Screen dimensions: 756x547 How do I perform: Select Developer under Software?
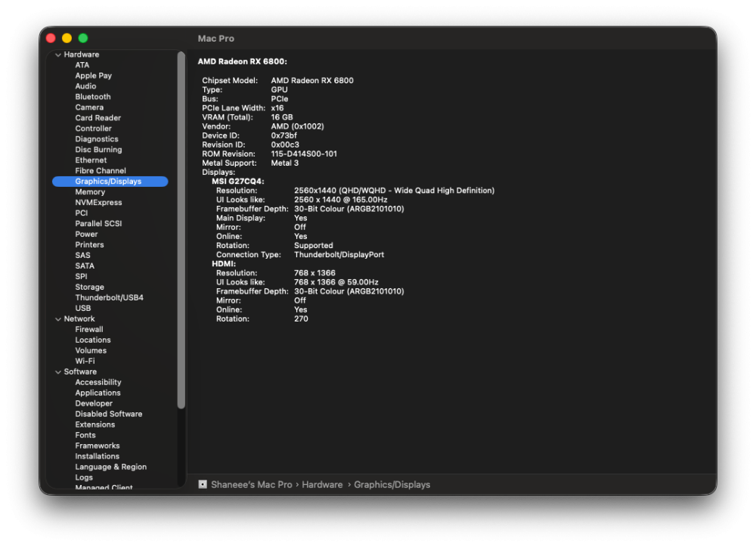[x=94, y=405]
